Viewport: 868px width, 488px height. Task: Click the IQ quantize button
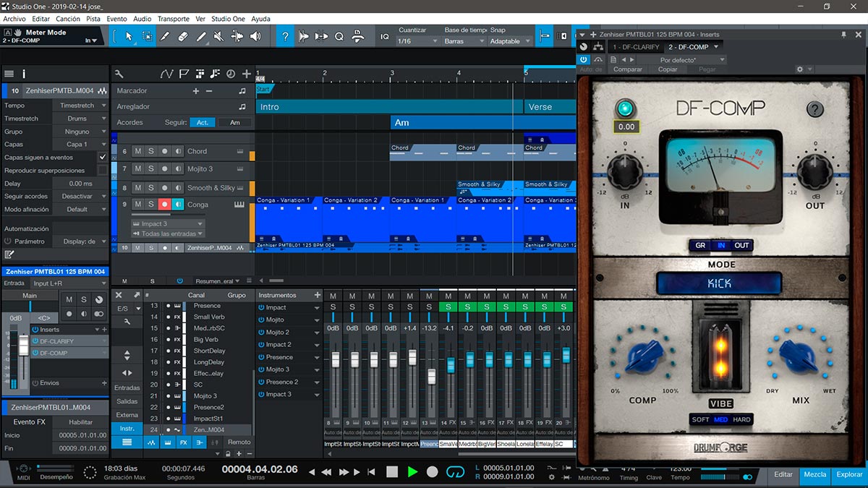pos(384,36)
